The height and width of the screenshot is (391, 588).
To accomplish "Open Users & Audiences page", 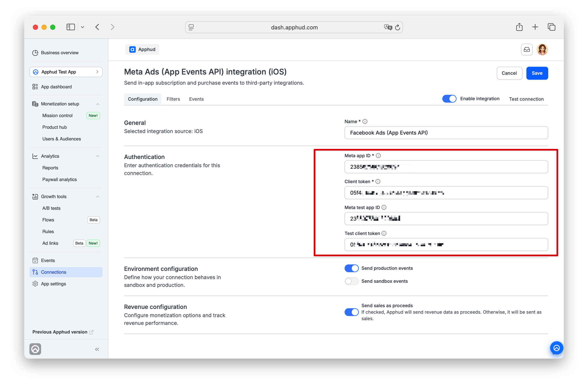I will pos(62,139).
